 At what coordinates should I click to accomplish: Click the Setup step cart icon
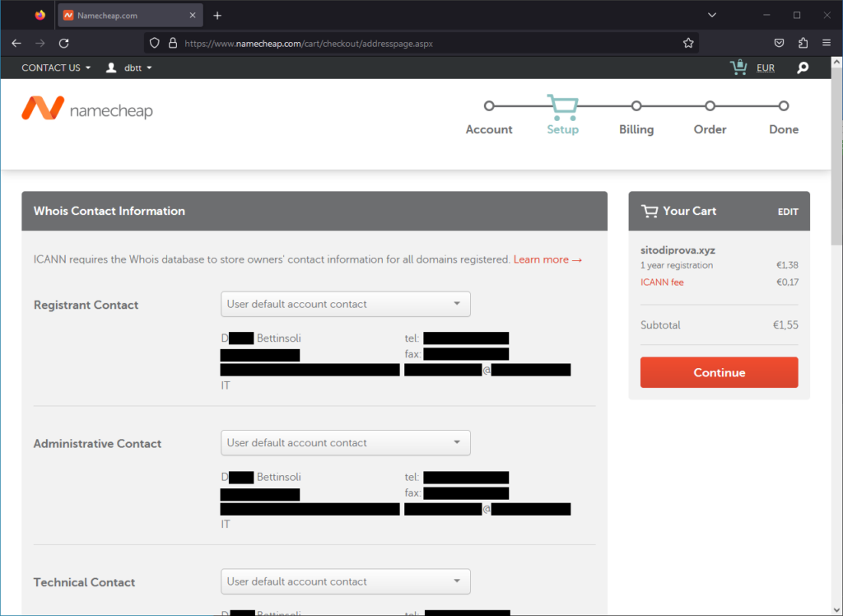tap(562, 108)
